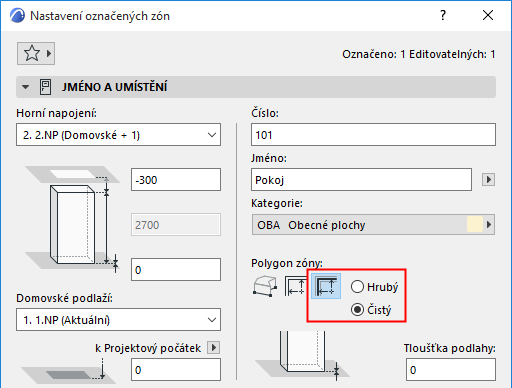
Task: Click the project origin diagram illustration
Action: click(x=68, y=372)
